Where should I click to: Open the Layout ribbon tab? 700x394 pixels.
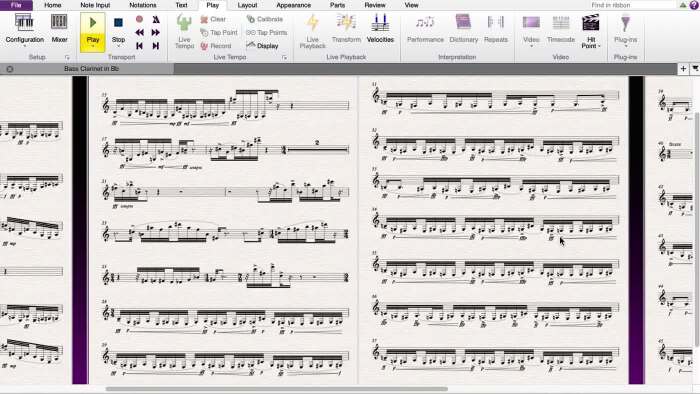coord(247,5)
